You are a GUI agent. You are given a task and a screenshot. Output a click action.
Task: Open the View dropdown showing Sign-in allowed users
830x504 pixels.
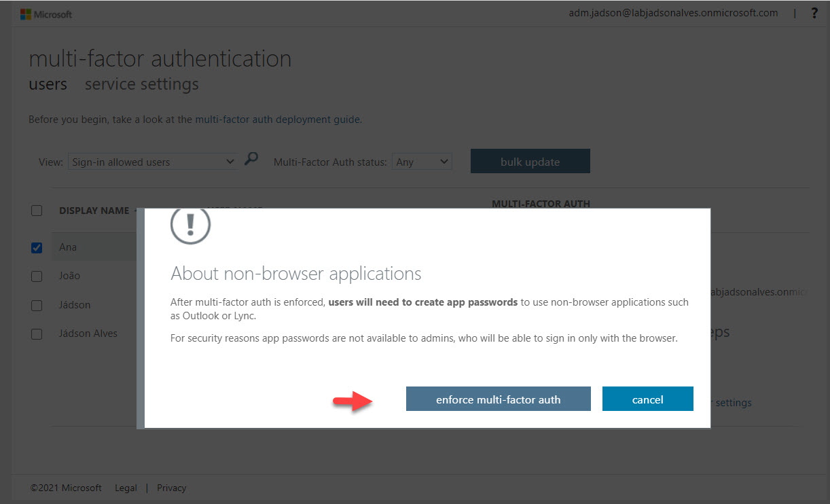[153, 162]
